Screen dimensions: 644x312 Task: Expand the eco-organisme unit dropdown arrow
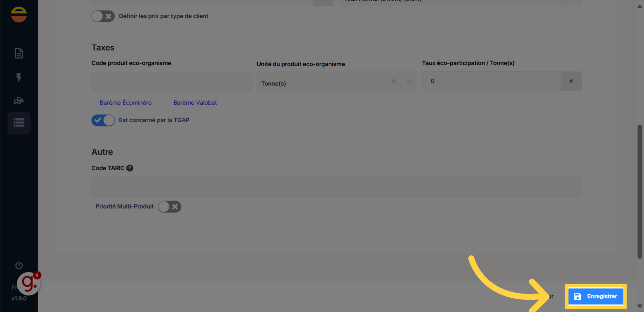pos(409,81)
